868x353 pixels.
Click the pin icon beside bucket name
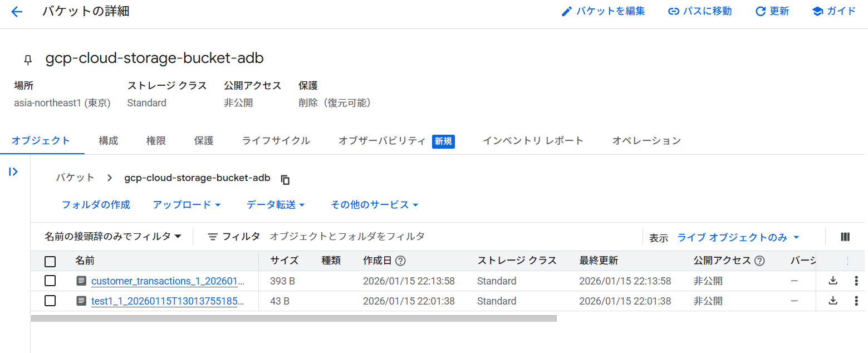(x=28, y=60)
